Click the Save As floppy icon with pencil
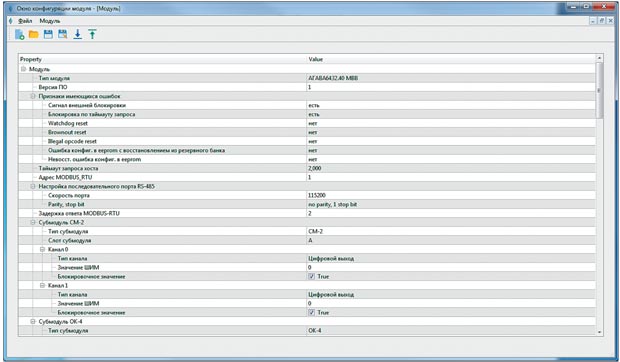The height and width of the screenshot is (362, 620). (62, 34)
